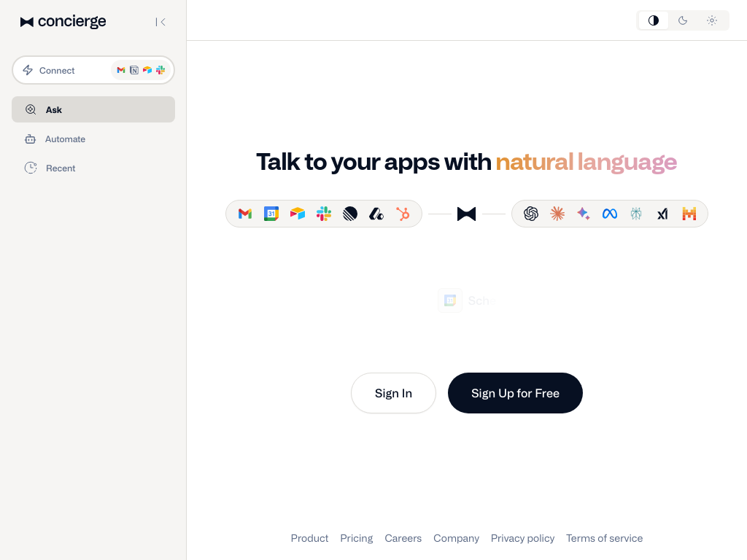
Task: Click the HubSpot icon in apps row
Action: [403, 214]
